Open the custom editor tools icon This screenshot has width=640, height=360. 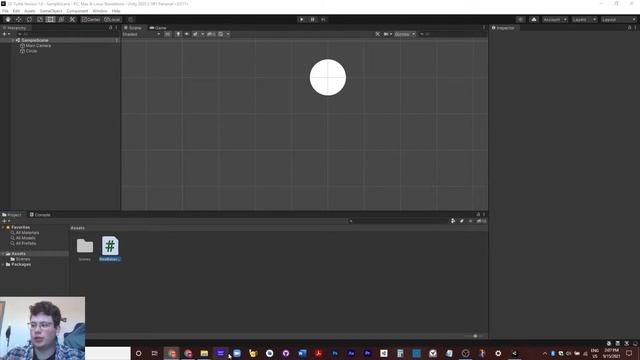(72, 20)
